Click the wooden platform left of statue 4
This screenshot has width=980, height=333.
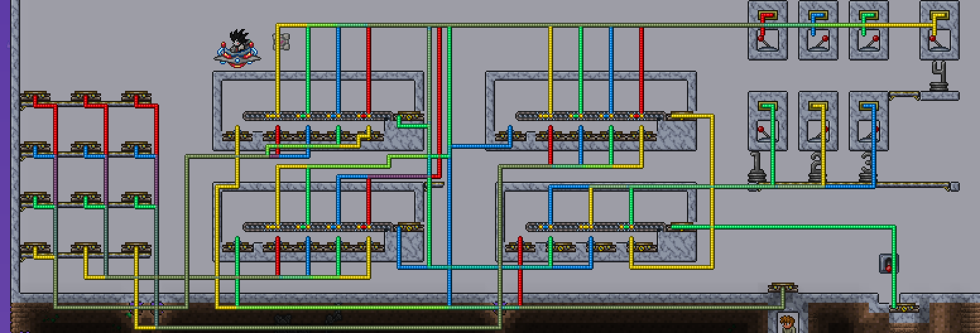904,95
